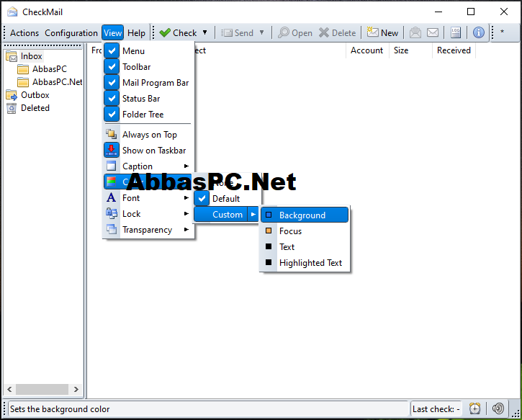
Task: Click the speaker sound status bar icon
Action: pos(498,408)
